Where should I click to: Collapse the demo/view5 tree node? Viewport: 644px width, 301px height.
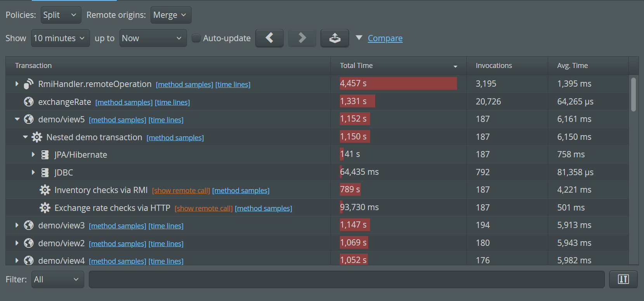[17, 119]
